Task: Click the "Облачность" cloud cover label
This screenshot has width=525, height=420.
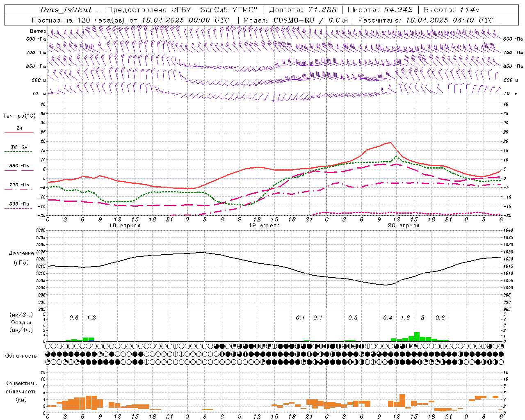Action: point(21,356)
